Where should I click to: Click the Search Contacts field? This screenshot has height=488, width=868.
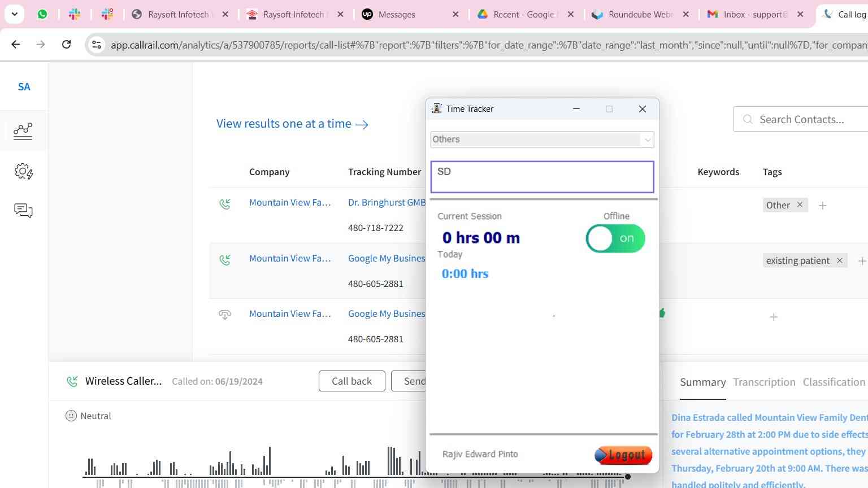tap(801, 119)
